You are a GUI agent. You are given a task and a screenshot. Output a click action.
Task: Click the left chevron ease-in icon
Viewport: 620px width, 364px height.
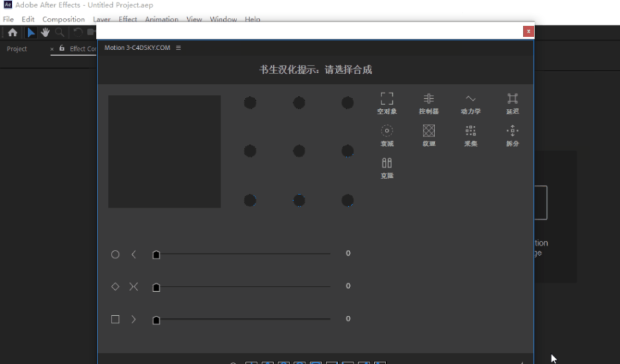(134, 254)
